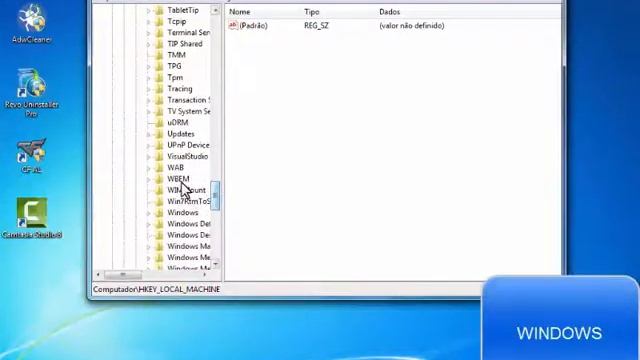This screenshot has width=640, height=360.
Task: Click the folder icon beside Updates
Action: coord(159,134)
